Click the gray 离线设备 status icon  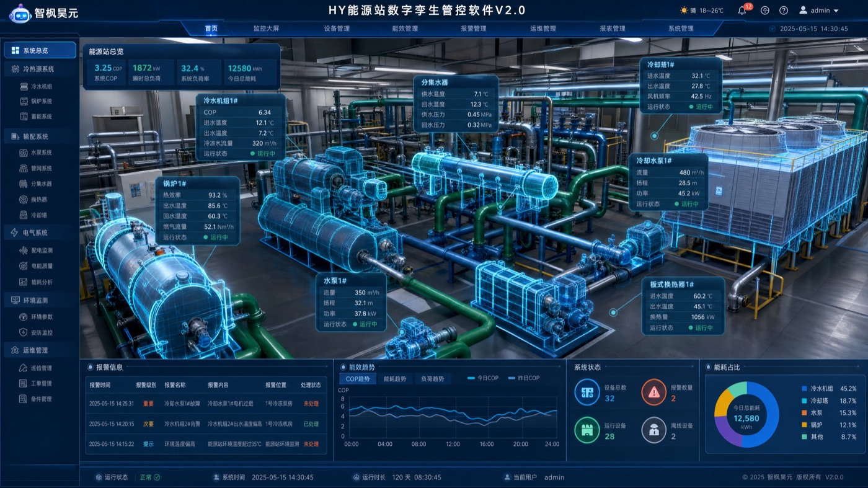653,430
